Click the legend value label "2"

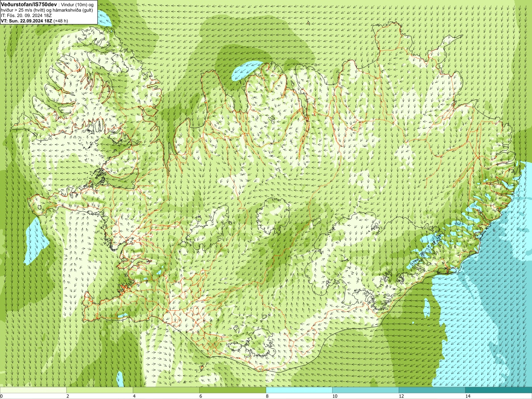[68, 396]
